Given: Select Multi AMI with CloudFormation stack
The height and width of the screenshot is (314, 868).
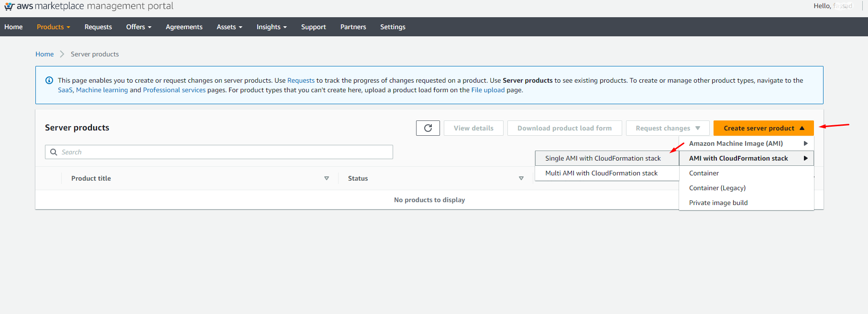Looking at the screenshot, I should pyautogui.click(x=607, y=173).
